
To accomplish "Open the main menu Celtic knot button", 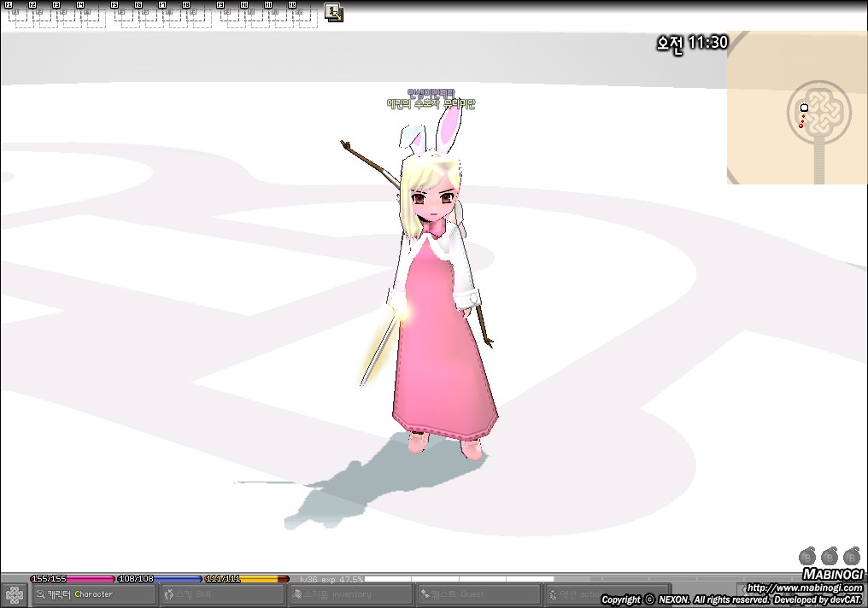I will pos(15,595).
